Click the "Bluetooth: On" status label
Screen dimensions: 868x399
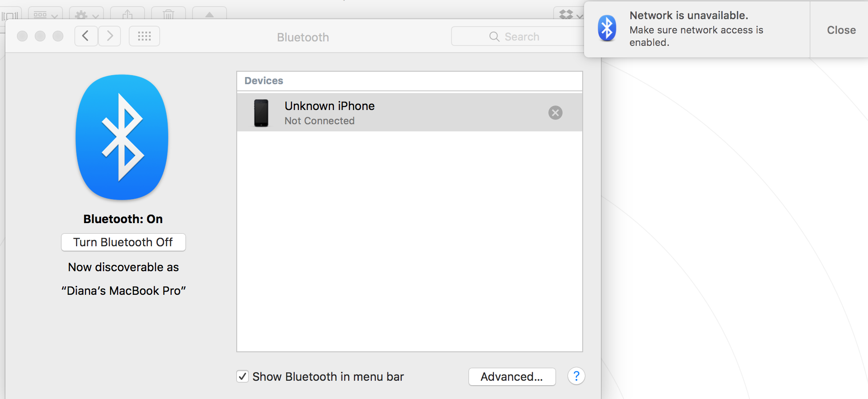123,219
